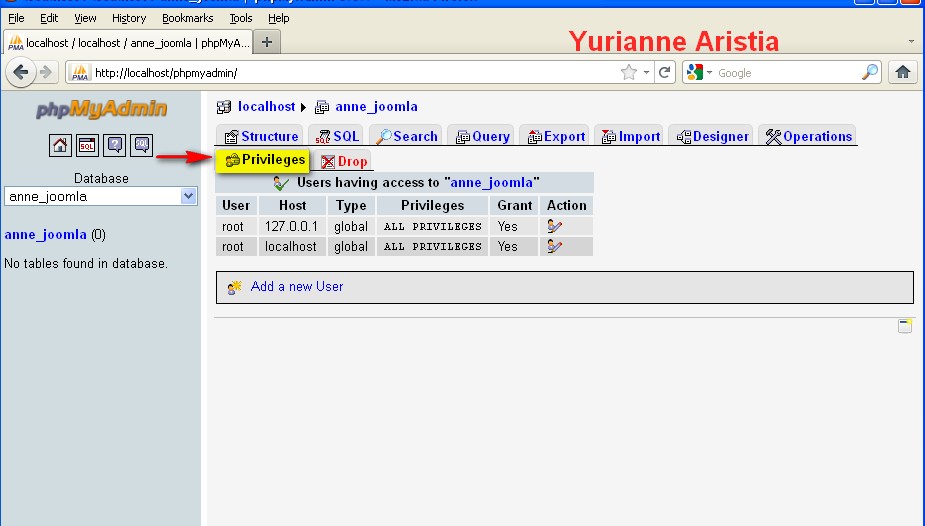Screen dimensions: 925x526
Task: Open the query window icon at page bottom right
Action: 905,326
